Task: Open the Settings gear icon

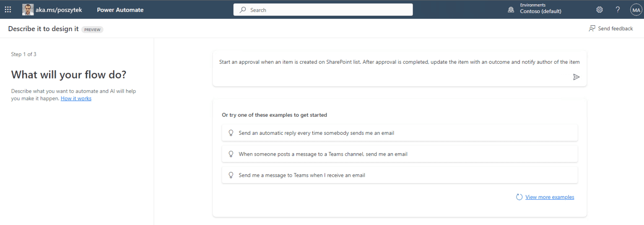Action: point(600,10)
